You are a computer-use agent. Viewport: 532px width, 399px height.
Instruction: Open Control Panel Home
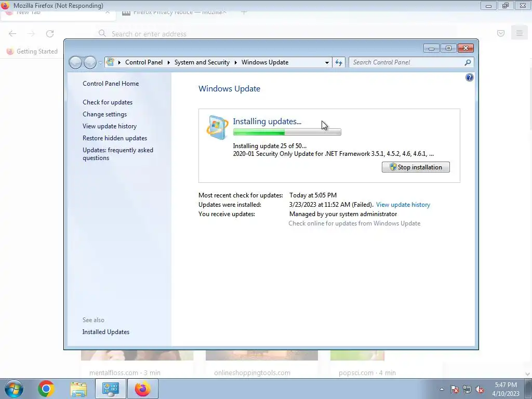111,84
